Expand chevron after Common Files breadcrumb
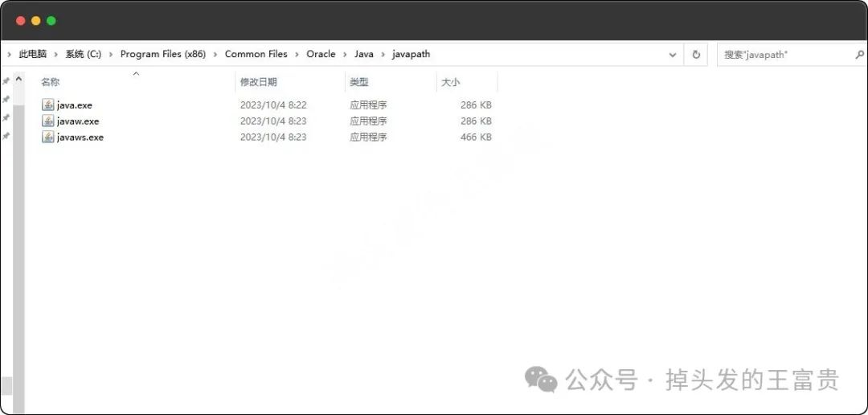The width and height of the screenshot is (868, 415). pos(297,55)
